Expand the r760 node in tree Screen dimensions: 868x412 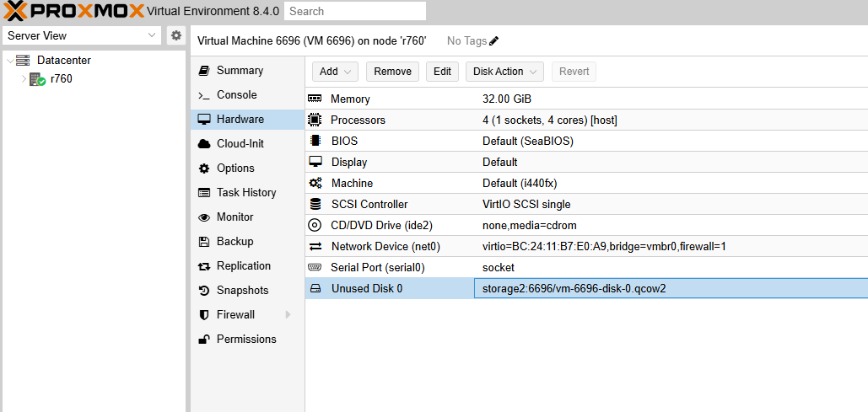[24, 79]
